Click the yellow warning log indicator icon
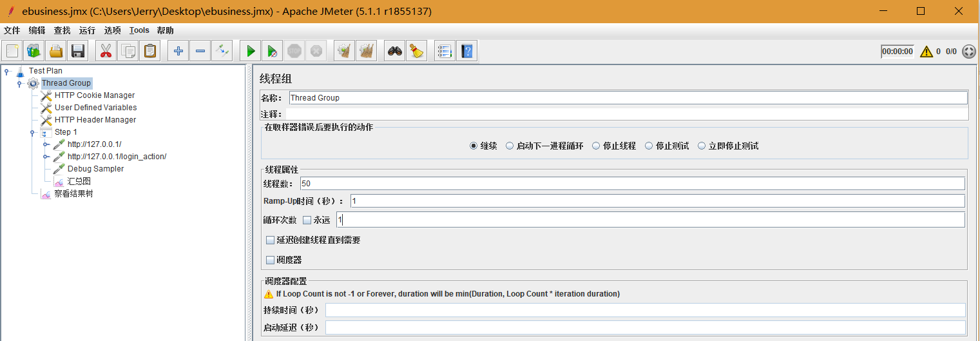The height and width of the screenshot is (341, 980). [927, 52]
